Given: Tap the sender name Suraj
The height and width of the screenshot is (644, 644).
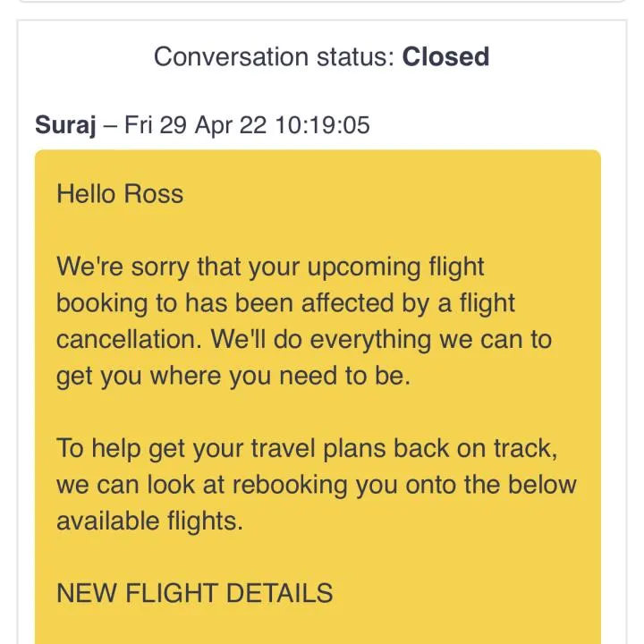Looking at the screenshot, I should point(65,125).
